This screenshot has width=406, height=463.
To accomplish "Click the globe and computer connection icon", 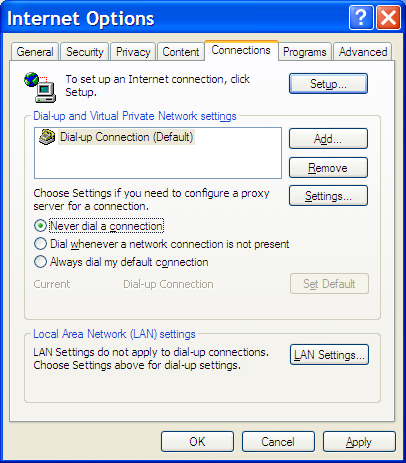I will 40,87.
